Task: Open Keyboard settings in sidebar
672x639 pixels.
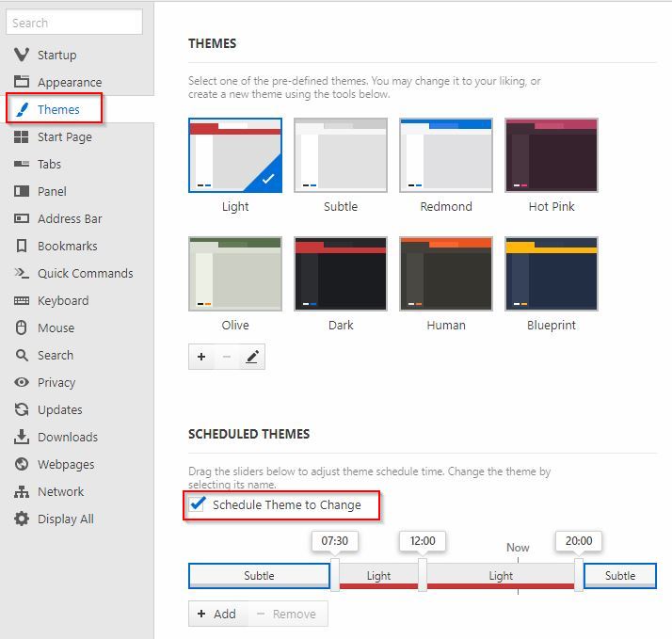Action: (x=63, y=300)
